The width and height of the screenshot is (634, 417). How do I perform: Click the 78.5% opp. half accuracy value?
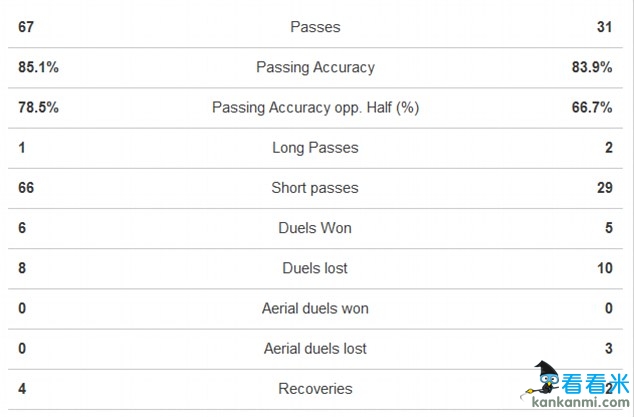pyautogui.click(x=38, y=107)
